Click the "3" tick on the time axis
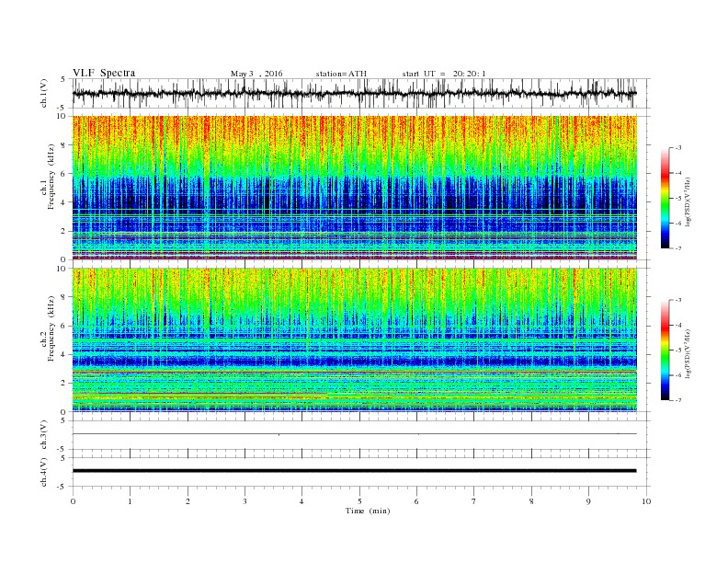728x563 pixels. [x=245, y=501]
